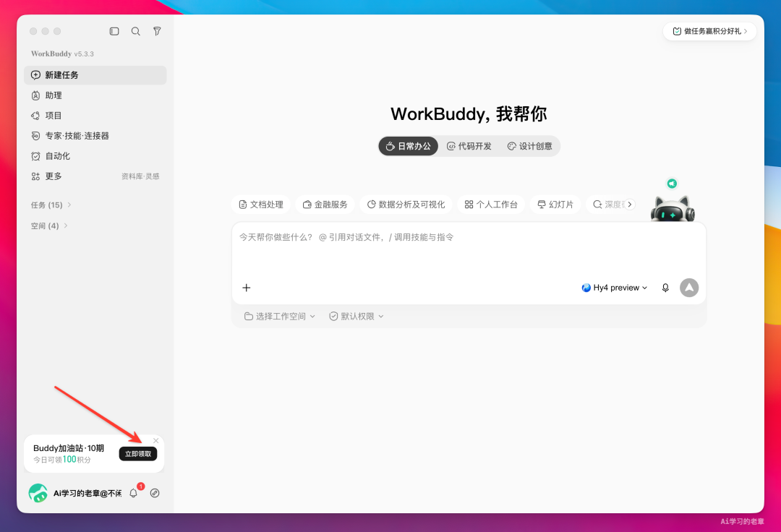Open 专家·技能·连接器 section
Viewport: 781px width, 532px height.
(95, 136)
